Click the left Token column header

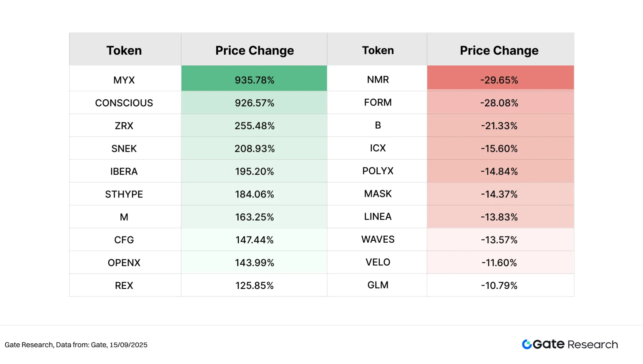coord(124,50)
